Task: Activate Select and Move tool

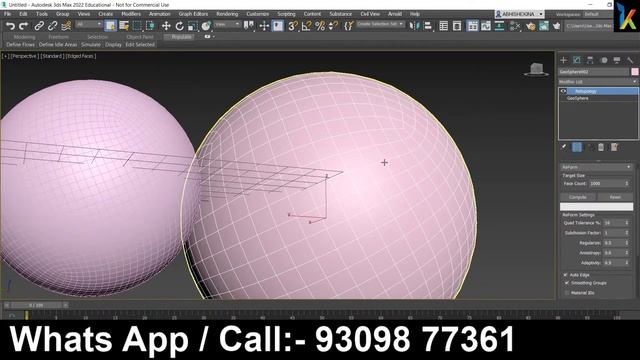Action: 166,26
